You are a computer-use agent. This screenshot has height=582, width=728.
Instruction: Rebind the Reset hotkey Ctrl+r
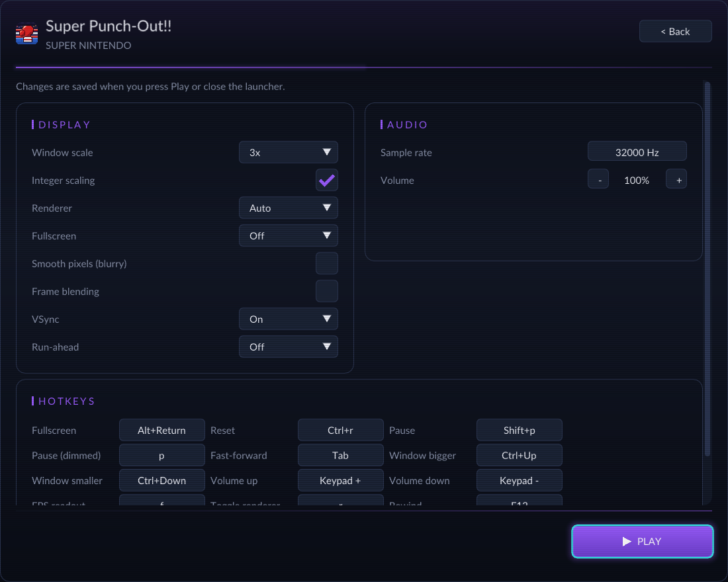(x=340, y=431)
